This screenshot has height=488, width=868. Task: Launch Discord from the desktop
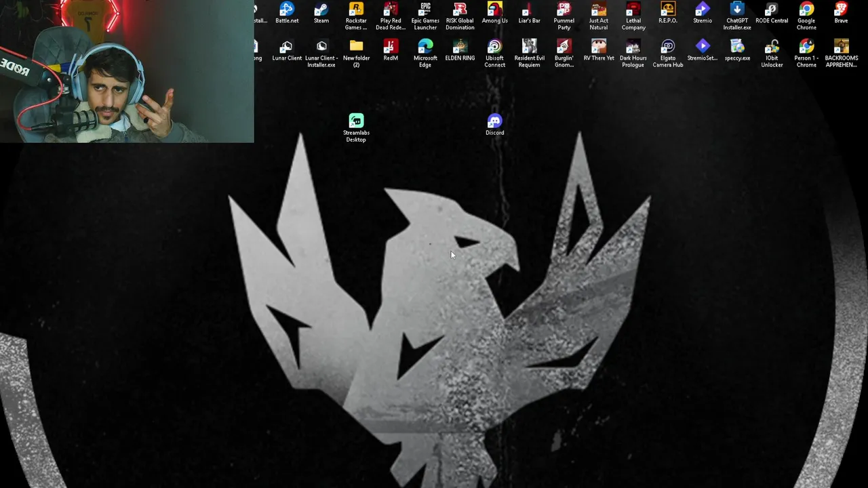click(495, 124)
